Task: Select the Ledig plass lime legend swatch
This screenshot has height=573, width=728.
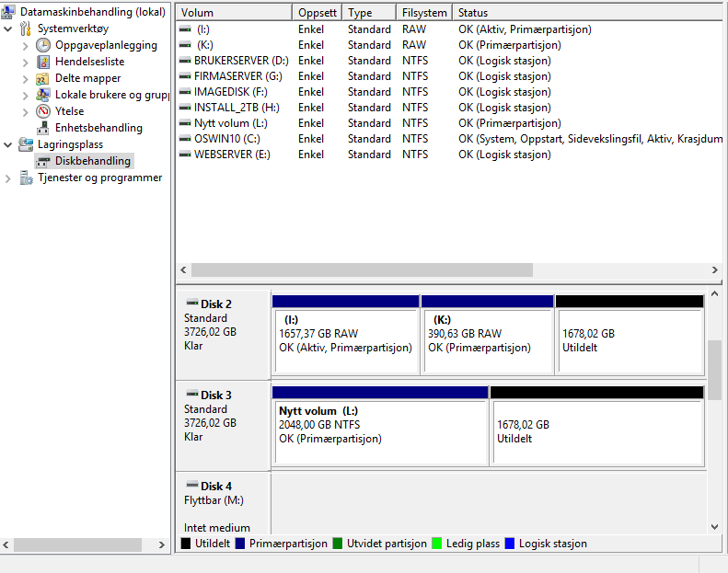Action: click(x=437, y=544)
